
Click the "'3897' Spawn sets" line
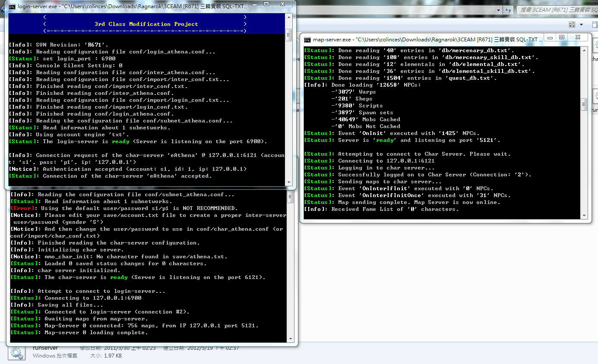pos(362,113)
